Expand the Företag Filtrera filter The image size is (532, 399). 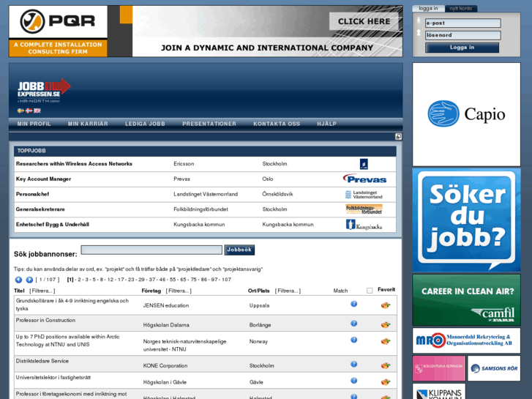point(179,291)
